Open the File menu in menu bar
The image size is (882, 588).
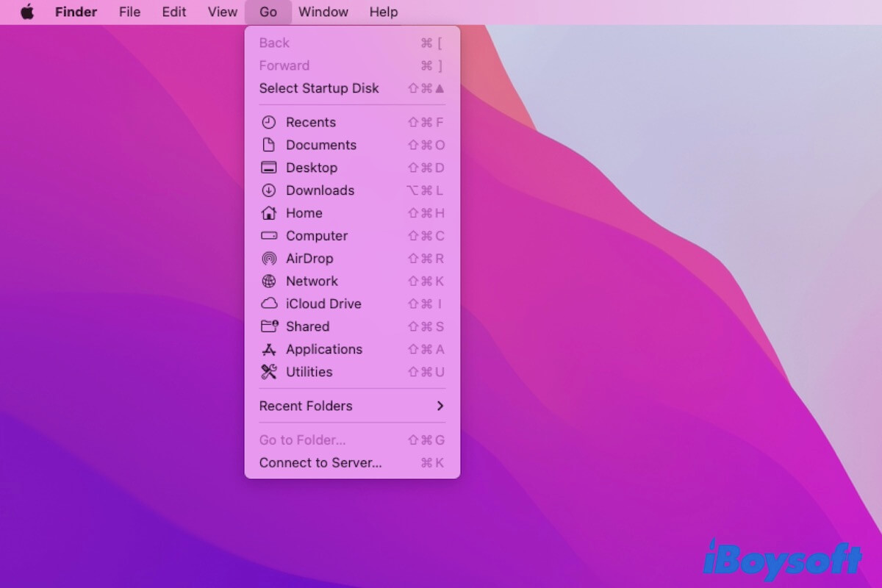coord(129,12)
